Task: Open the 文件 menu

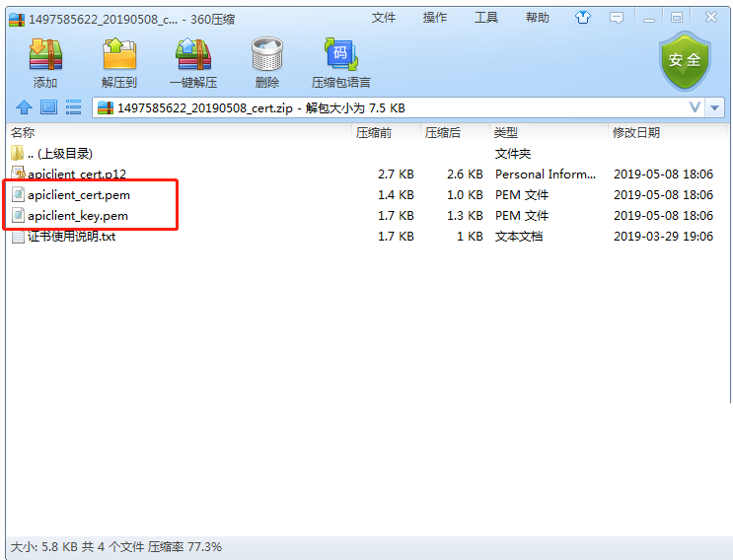Action: click(x=384, y=18)
